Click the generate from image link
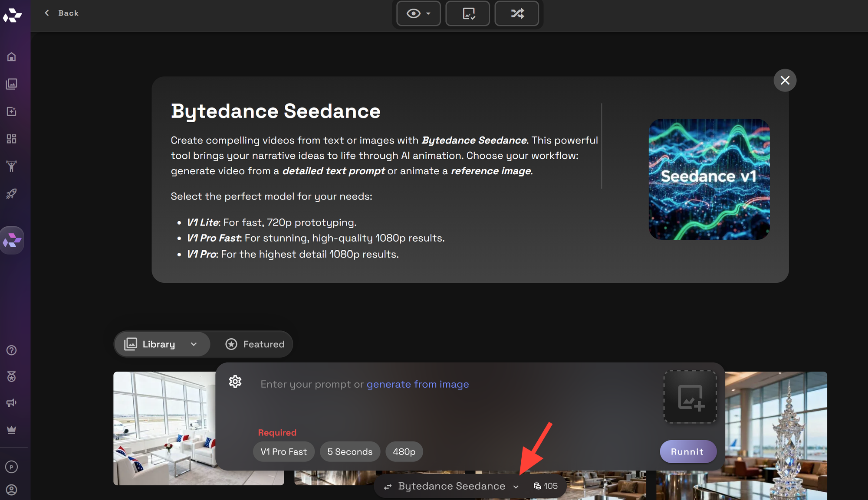Screen dimensions: 868x500 point(418,384)
